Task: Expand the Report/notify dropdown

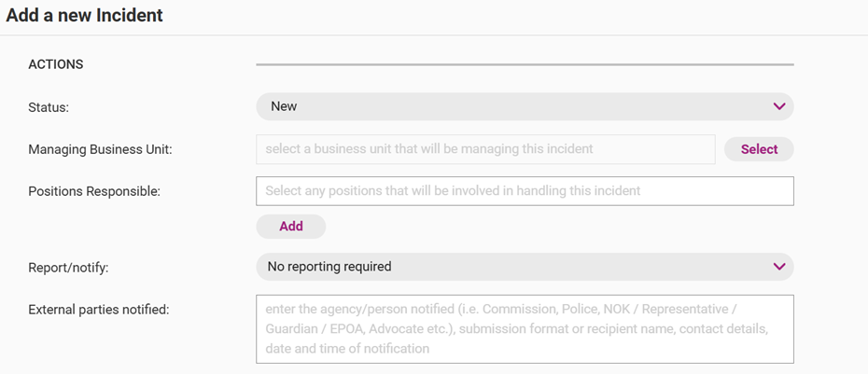Action: 524,267
